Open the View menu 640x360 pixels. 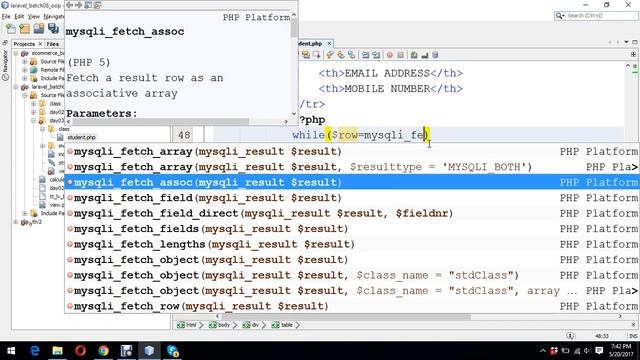pyautogui.click(x=33, y=16)
